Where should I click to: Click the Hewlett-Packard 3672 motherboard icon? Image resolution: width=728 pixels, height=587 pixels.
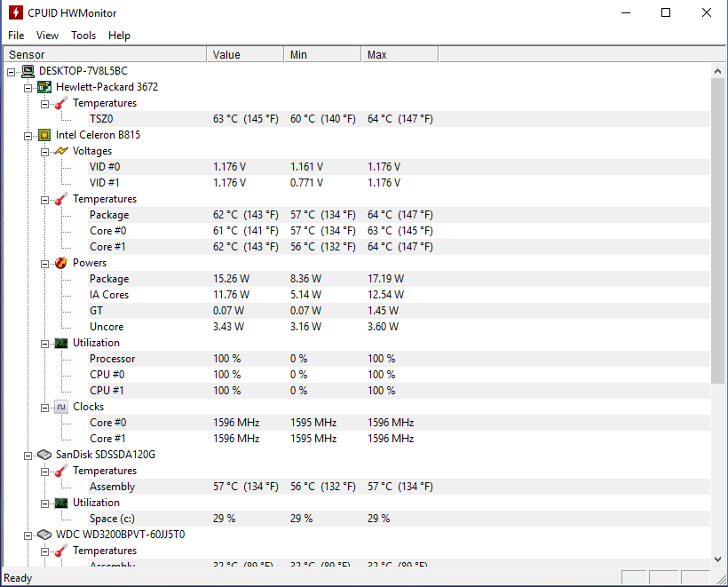tap(44, 87)
